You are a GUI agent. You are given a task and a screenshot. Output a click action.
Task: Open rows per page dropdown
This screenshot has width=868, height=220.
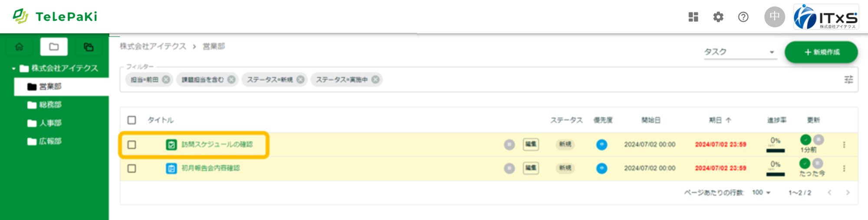coord(761,192)
